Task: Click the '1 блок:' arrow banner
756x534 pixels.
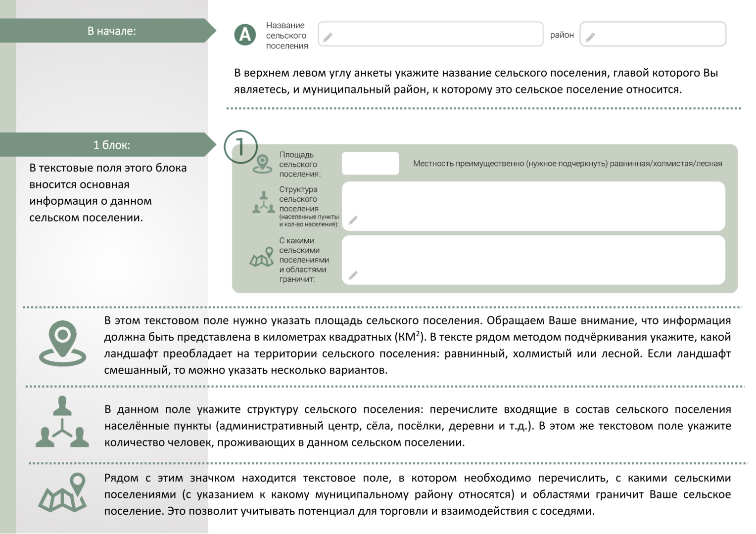Action: (108, 145)
